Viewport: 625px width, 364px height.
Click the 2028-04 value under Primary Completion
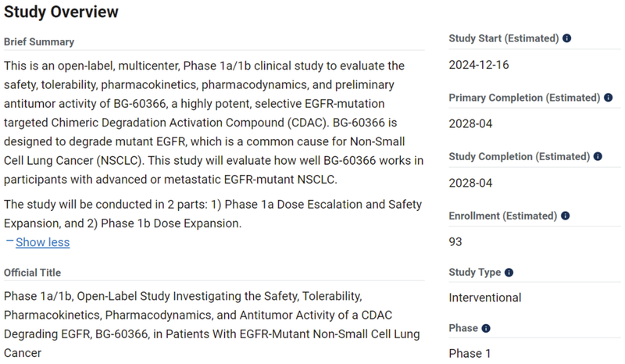(470, 123)
